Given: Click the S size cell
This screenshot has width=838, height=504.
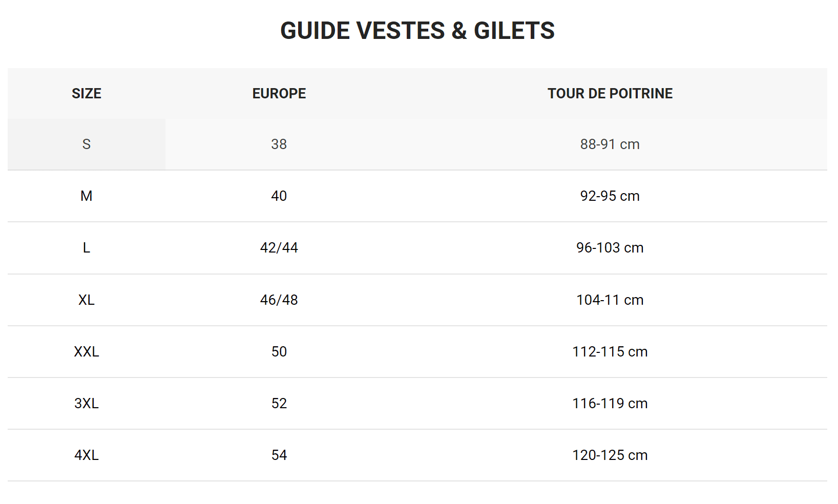Looking at the screenshot, I should 87,144.
